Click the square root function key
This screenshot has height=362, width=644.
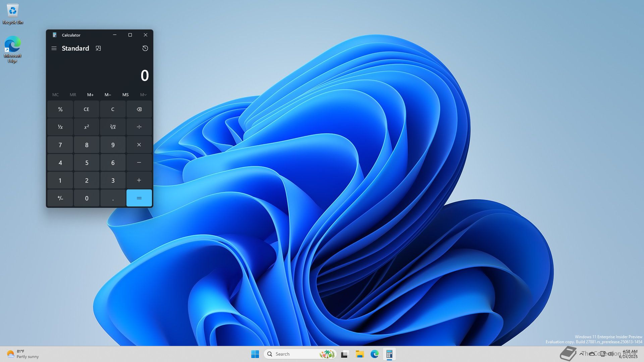point(113,127)
